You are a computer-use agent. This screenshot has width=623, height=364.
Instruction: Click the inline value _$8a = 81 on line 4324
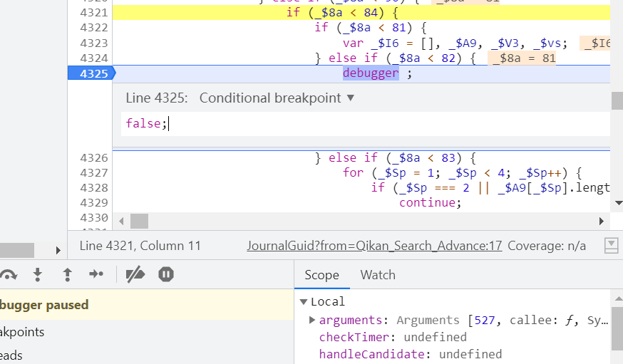pos(522,58)
